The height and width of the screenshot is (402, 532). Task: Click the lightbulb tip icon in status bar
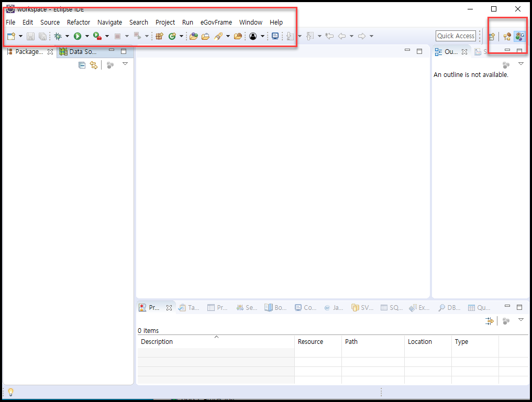click(x=10, y=392)
